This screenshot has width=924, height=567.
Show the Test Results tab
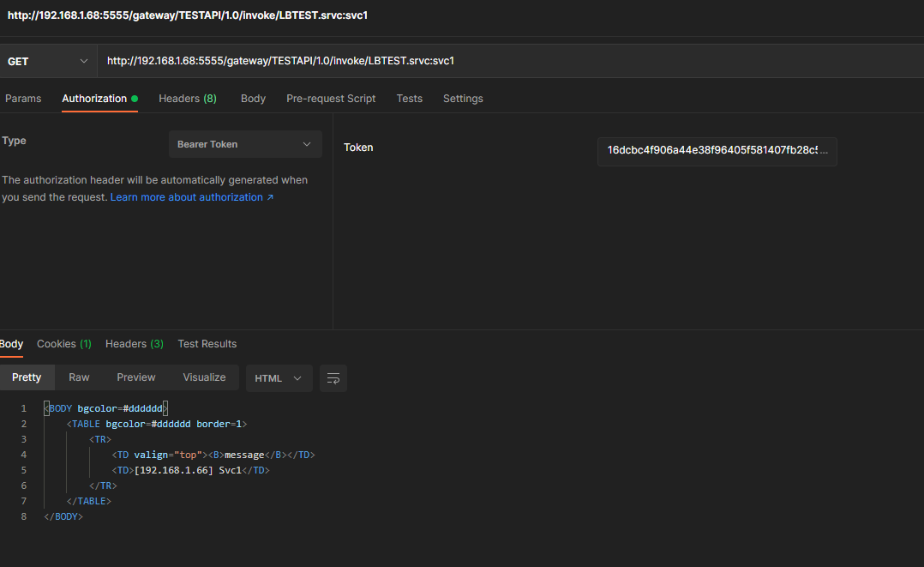click(x=207, y=344)
